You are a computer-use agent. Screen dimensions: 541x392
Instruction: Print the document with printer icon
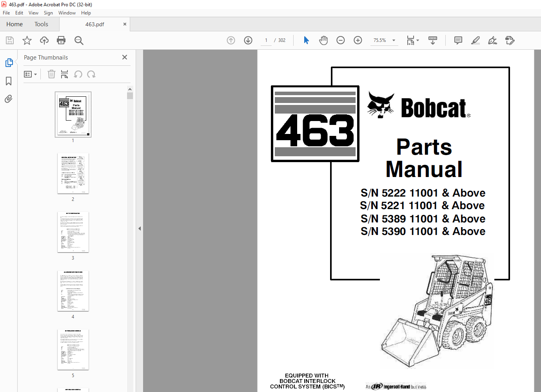click(x=61, y=40)
